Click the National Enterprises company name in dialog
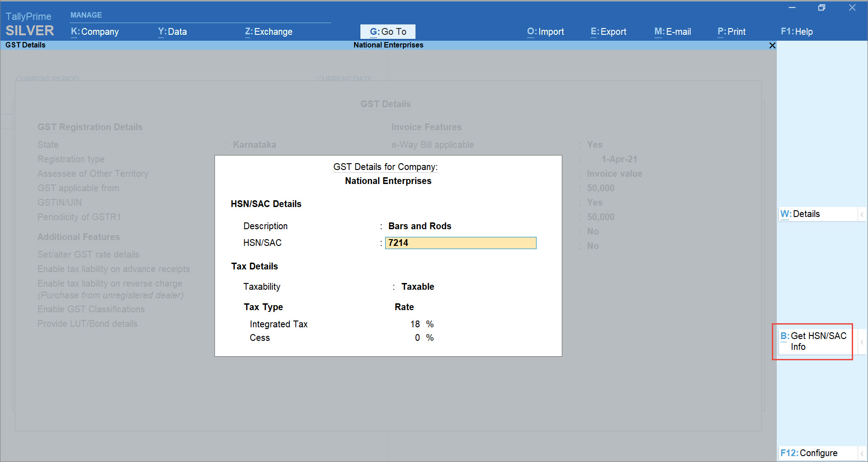The width and height of the screenshot is (868, 462). (388, 181)
